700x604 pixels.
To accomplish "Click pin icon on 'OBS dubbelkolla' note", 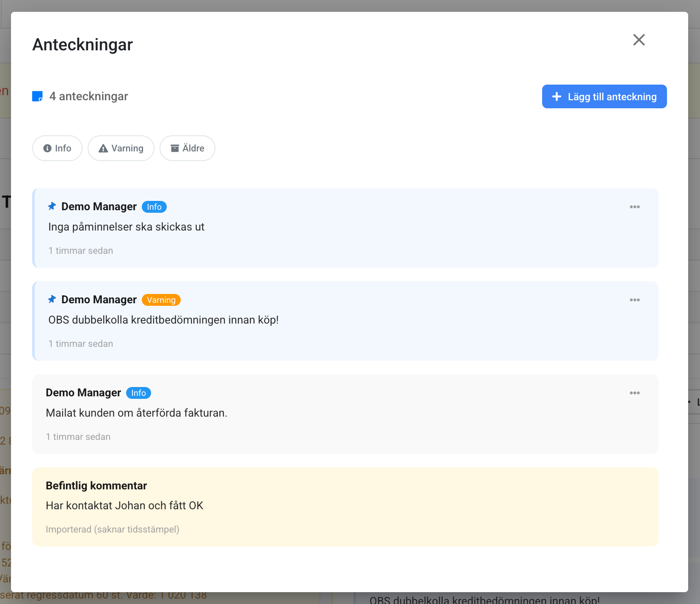I will (52, 299).
